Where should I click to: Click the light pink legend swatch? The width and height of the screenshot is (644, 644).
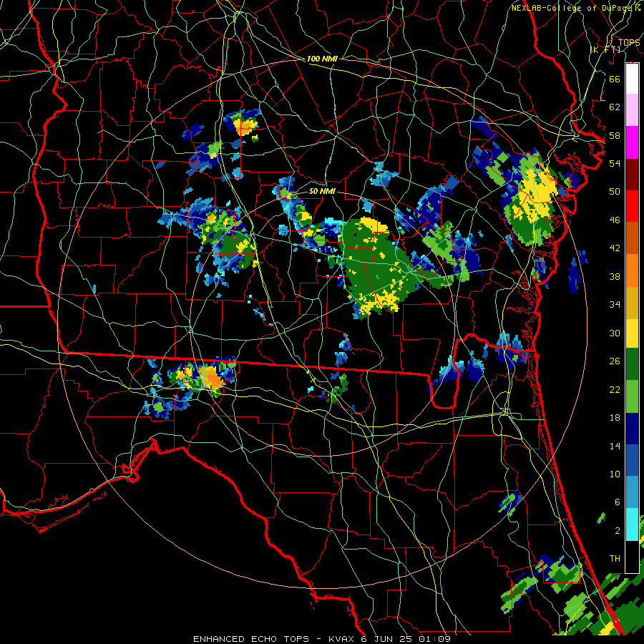pyautogui.click(x=632, y=110)
